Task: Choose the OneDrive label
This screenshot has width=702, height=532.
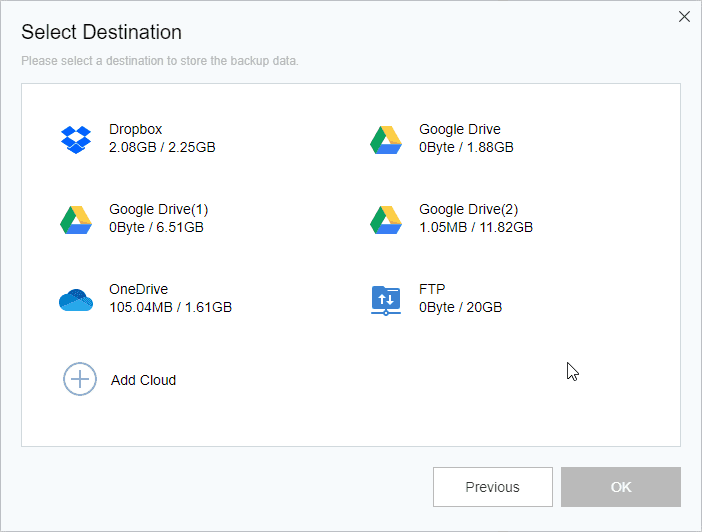Action: [139, 289]
